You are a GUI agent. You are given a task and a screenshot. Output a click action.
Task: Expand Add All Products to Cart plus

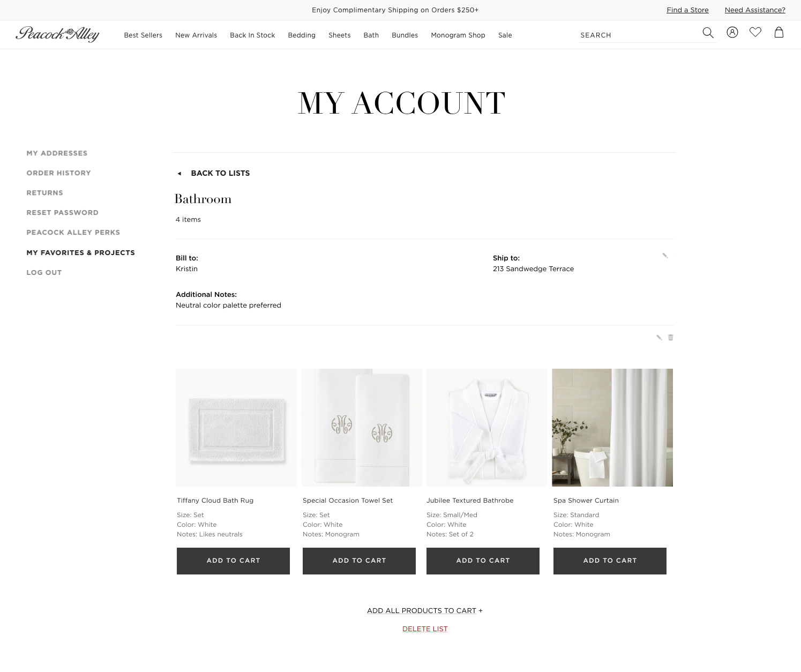(x=481, y=610)
